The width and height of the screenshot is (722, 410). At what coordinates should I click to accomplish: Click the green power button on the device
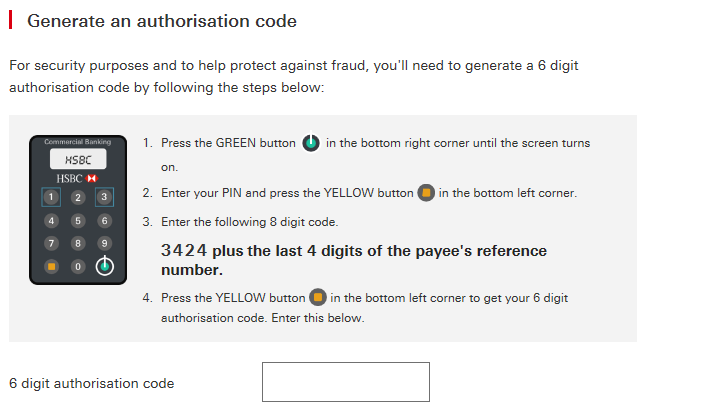[105, 266]
